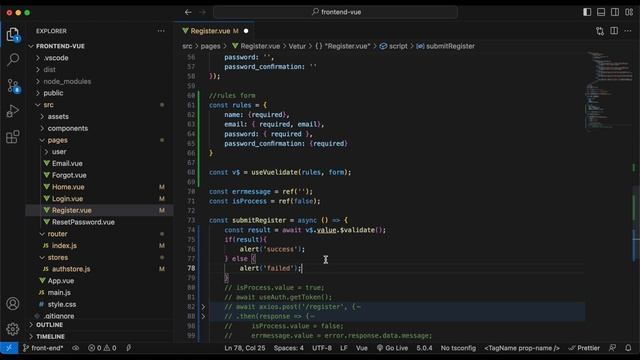Click Ln 78, Col 25 position

244,348
